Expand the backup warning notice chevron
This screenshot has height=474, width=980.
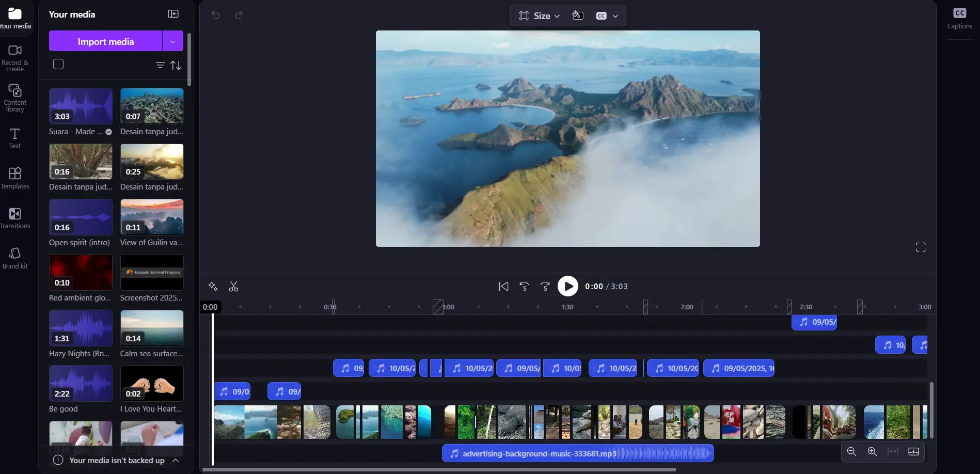[x=176, y=460]
